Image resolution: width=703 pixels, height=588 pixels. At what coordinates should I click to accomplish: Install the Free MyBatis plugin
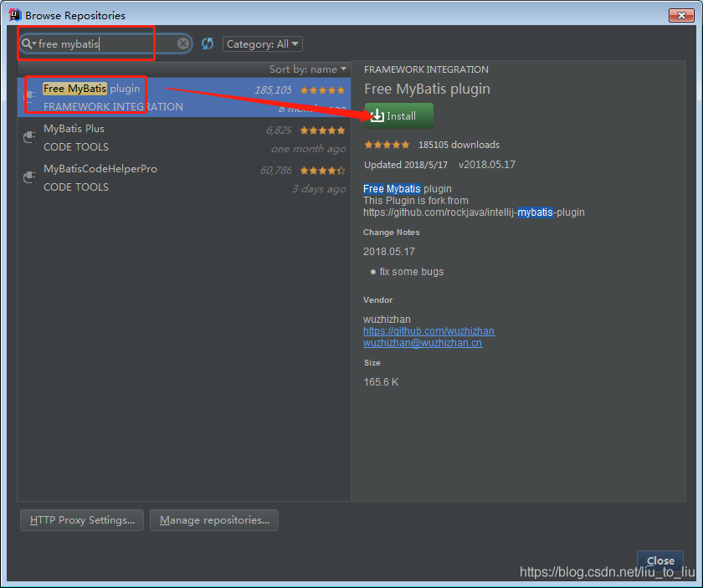tap(398, 115)
